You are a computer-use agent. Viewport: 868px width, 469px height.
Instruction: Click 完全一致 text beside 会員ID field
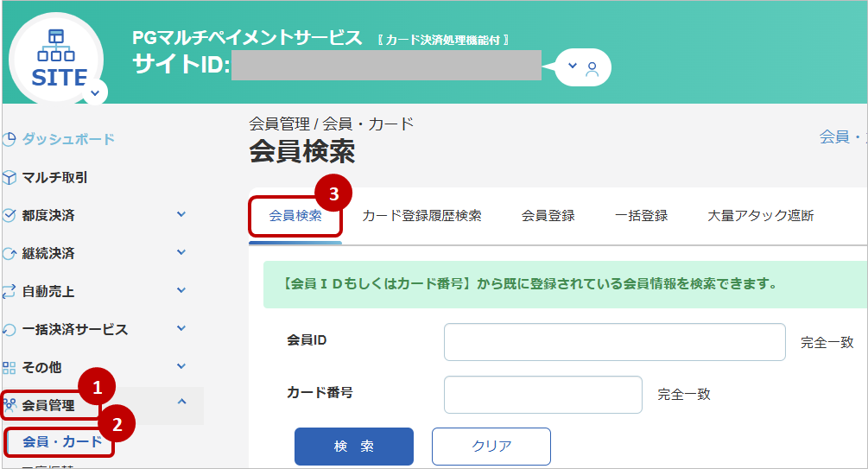(827, 343)
